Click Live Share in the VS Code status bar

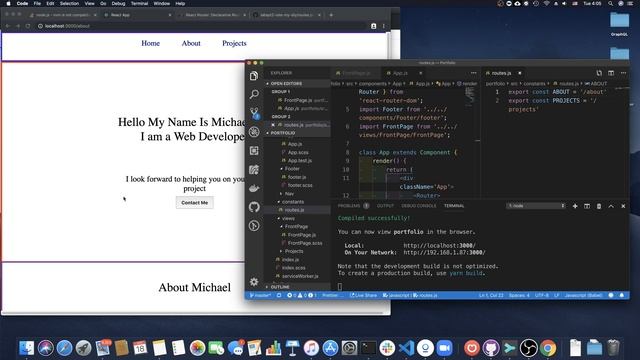pos(363,295)
